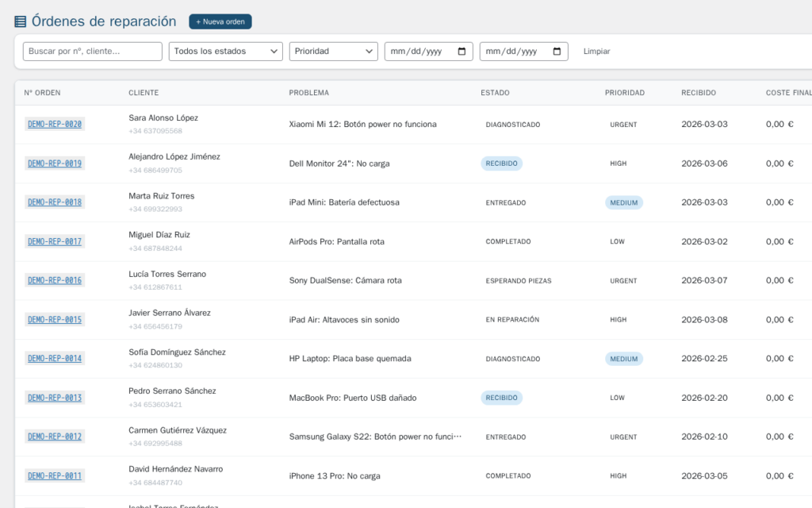Expand the chevron on the estados filter

click(274, 51)
